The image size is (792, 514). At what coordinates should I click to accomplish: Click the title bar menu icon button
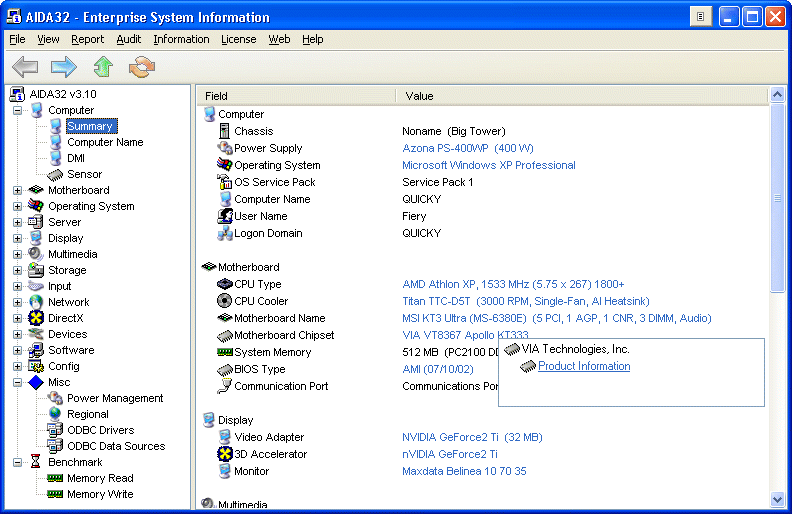point(701,17)
